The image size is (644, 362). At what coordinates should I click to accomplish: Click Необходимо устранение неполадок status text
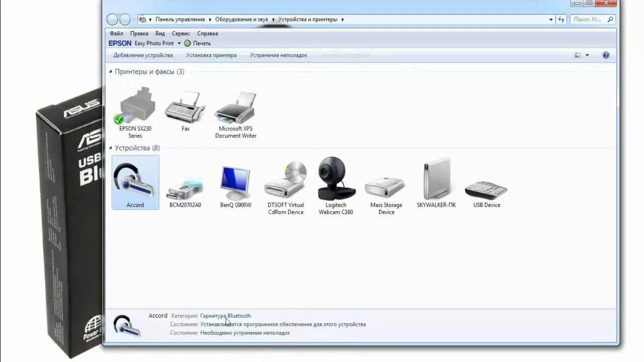pyautogui.click(x=245, y=333)
